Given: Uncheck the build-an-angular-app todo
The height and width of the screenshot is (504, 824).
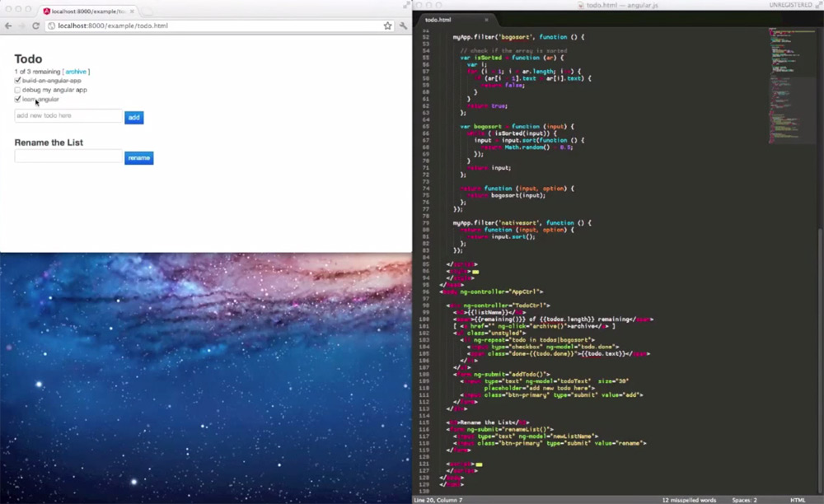Looking at the screenshot, I should 17,81.
